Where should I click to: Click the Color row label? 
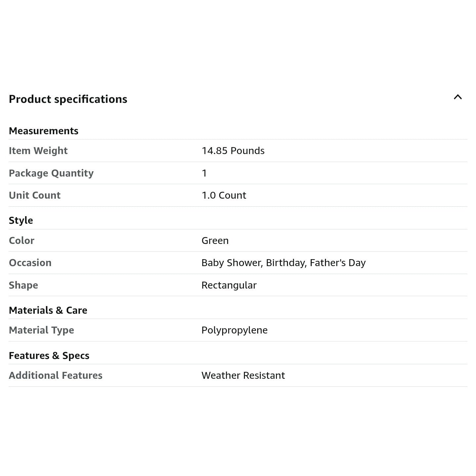(x=21, y=241)
